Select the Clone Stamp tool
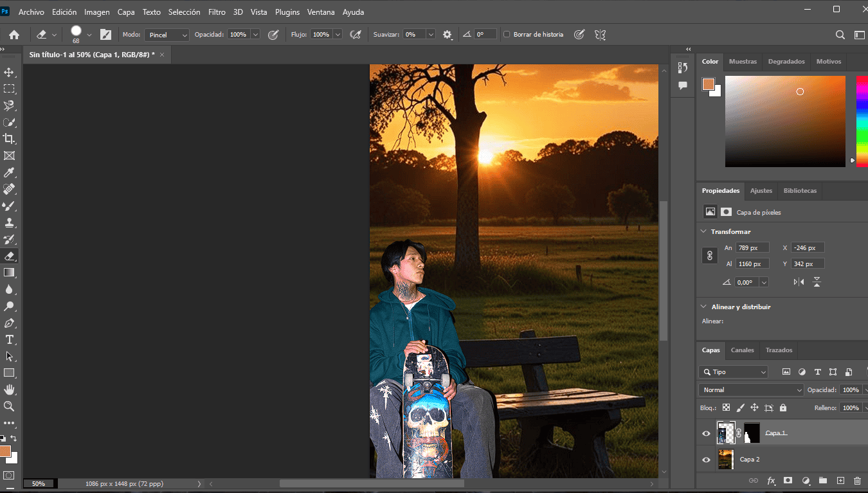 [x=9, y=222]
